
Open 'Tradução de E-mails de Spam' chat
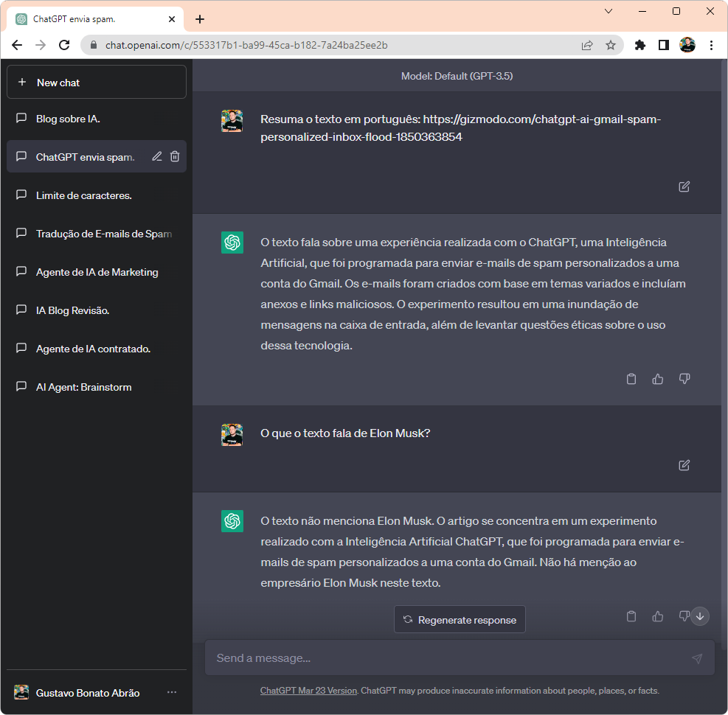97,234
